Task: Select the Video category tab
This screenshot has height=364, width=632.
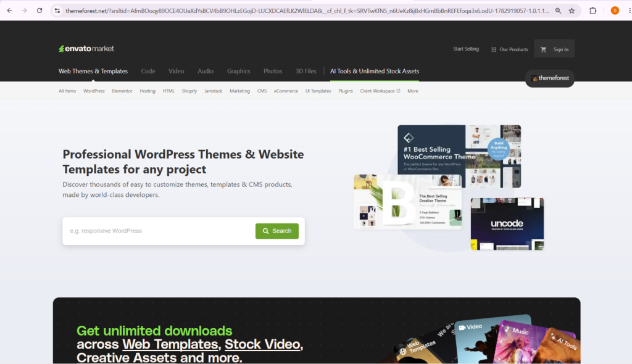Action: click(176, 72)
